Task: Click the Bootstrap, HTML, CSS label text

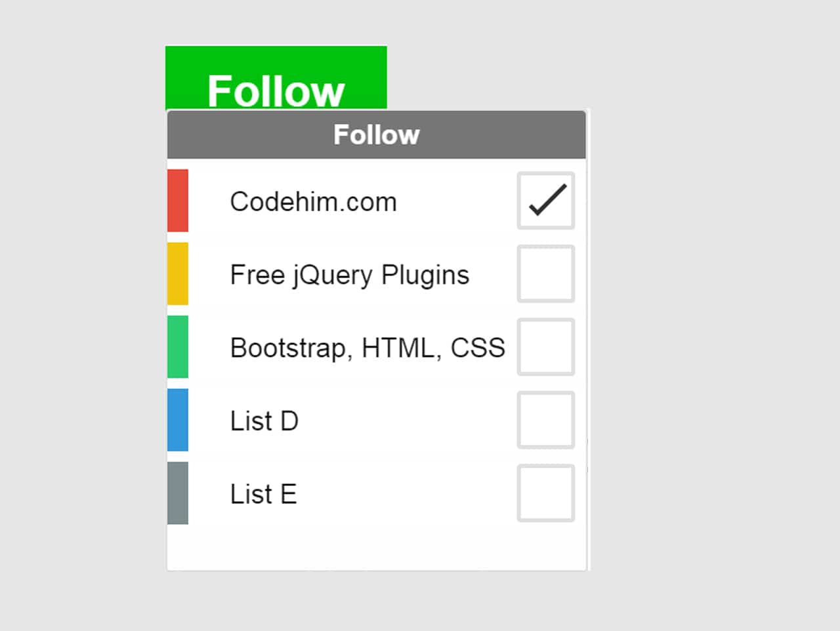Action: click(x=367, y=347)
